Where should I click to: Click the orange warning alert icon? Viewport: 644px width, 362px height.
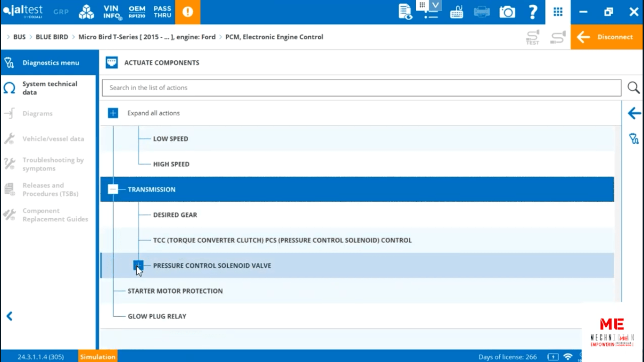click(188, 12)
